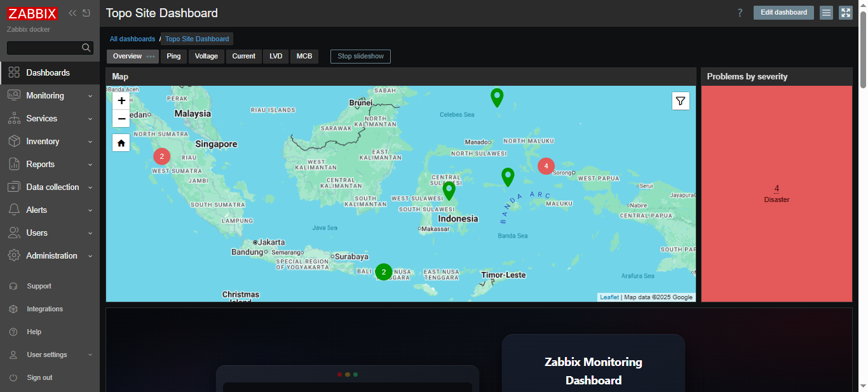
Task: Open the map filter funnel icon
Action: pos(681,100)
